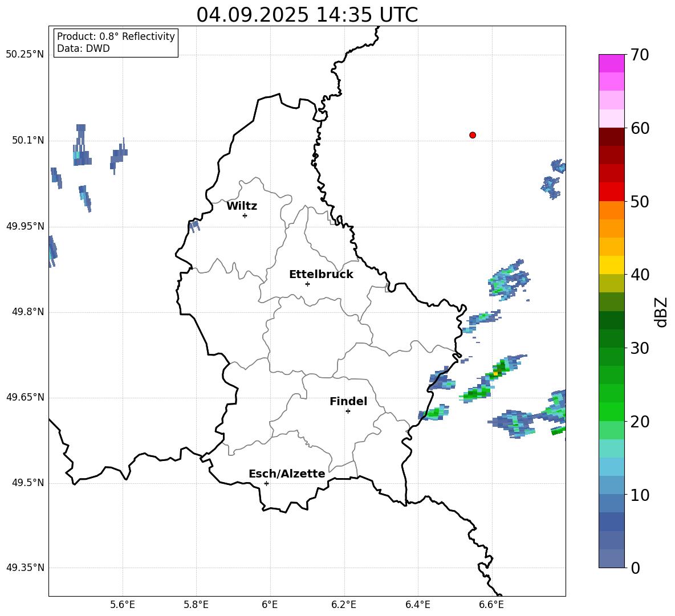Click the title '04.09.2025 14:35 UTC'

(x=307, y=15)
